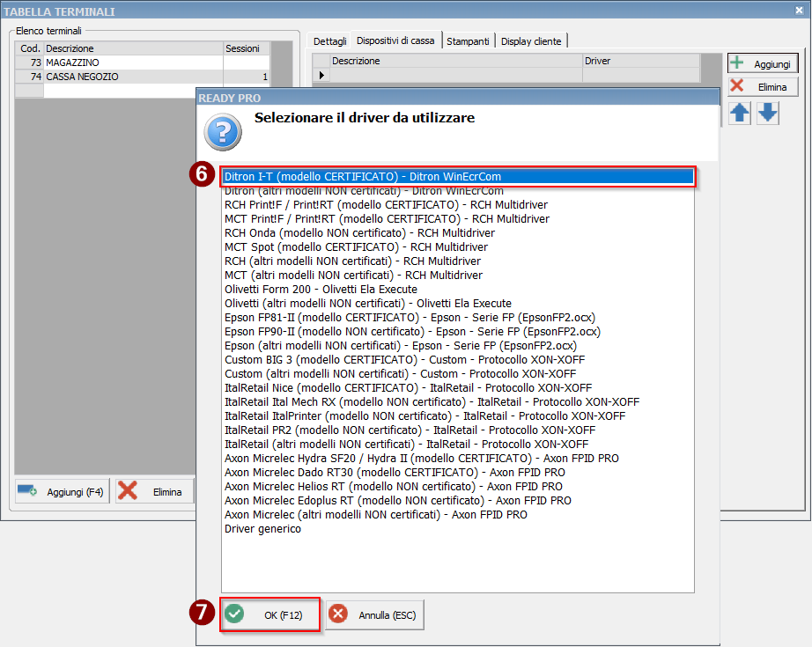812x647 pixels.
Task: Click Aggiungi (F4) under terminal list
Action: point(63,492)
